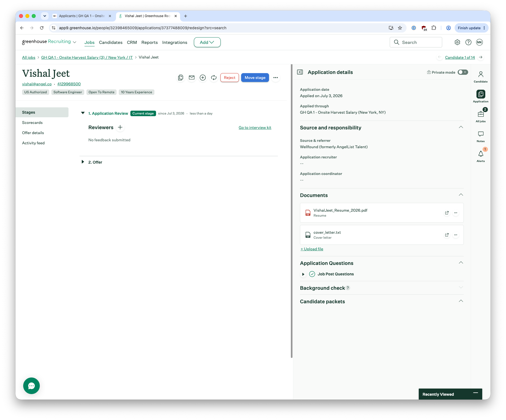Open the Add dropdown button

tap(207, 42)
